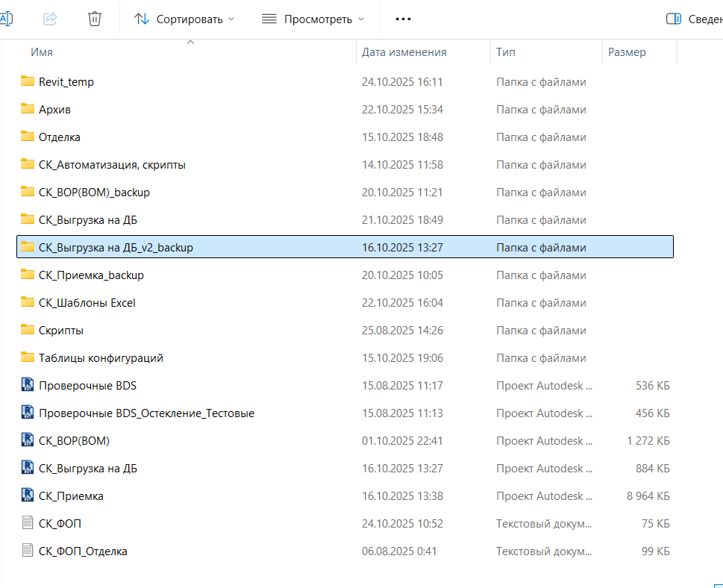Click the СК_Приемка_backup folder icon

(x=28, y=275)
